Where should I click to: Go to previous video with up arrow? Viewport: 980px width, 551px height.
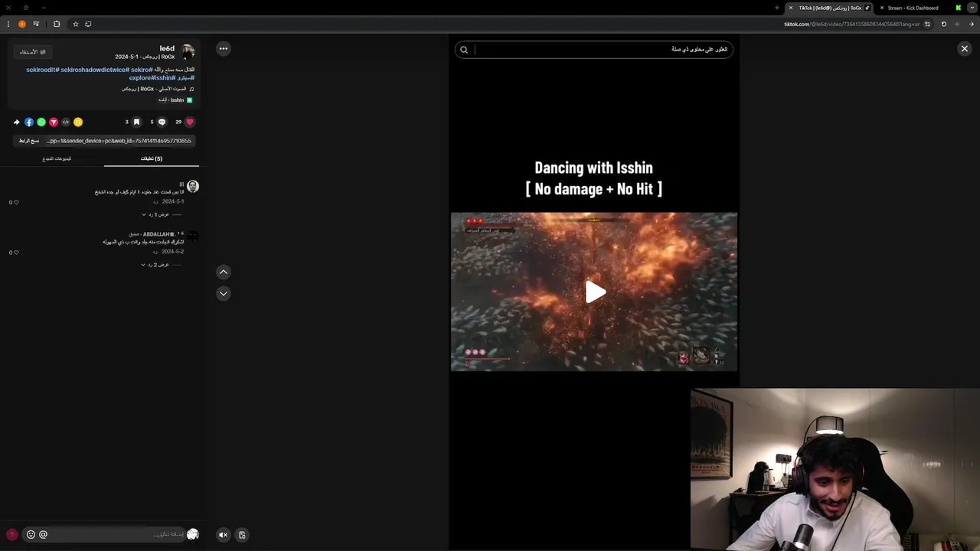[x=224, y=272]
